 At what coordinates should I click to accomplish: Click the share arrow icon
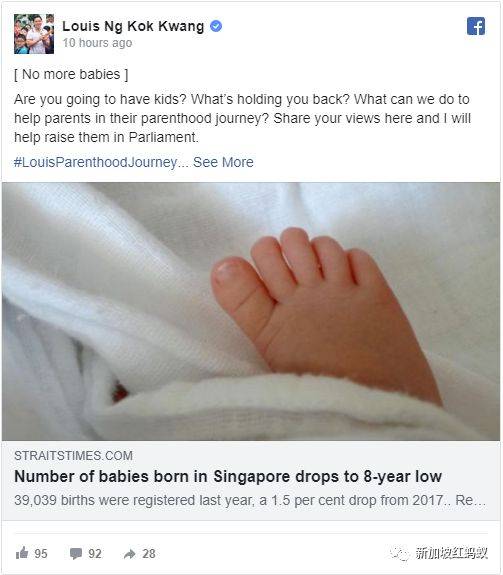click(x=130, y=553)
